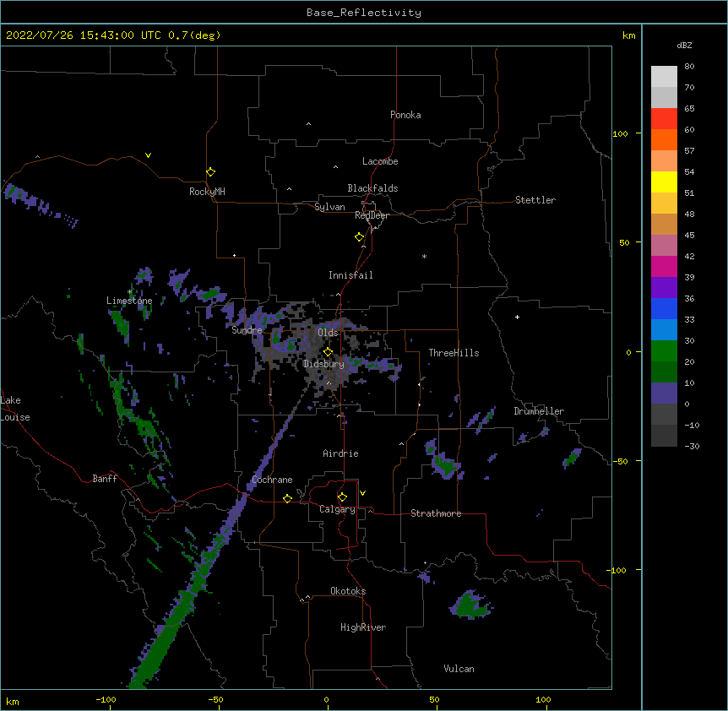The width and height of the screenshot is (728, 711).
Task: Select the Vulcan town label
Action: [x=459, y=669]
